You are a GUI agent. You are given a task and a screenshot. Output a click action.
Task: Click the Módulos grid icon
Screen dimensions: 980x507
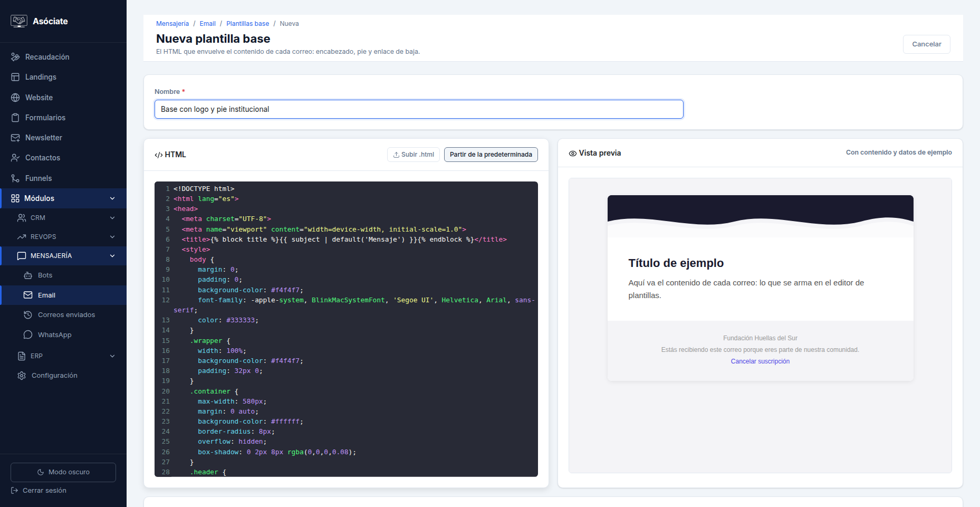tap(15, 198)
